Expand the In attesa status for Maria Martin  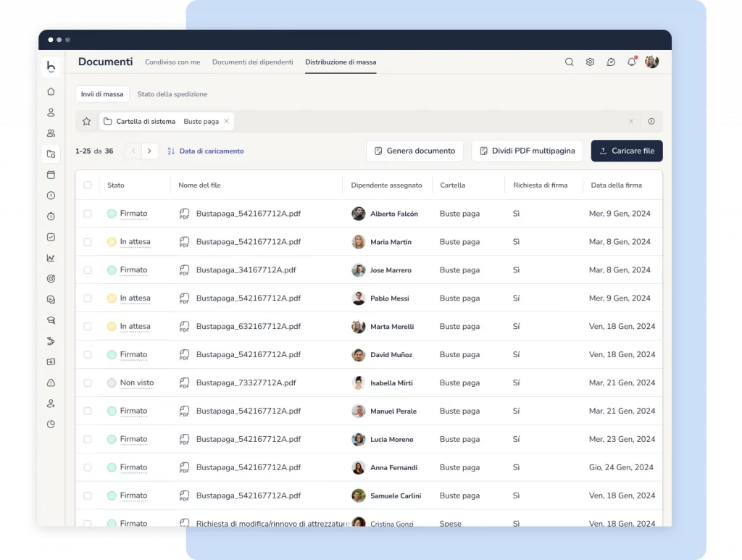(x=135, y=242)
